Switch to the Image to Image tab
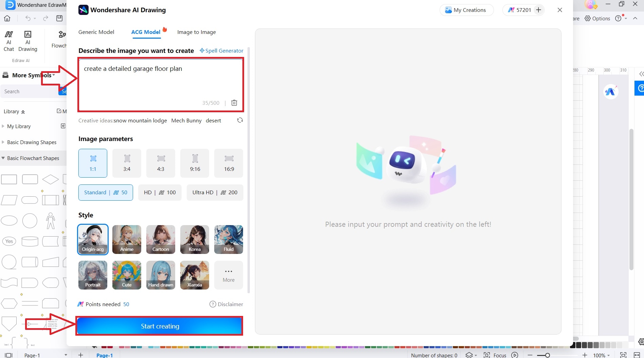 point(197,32)
